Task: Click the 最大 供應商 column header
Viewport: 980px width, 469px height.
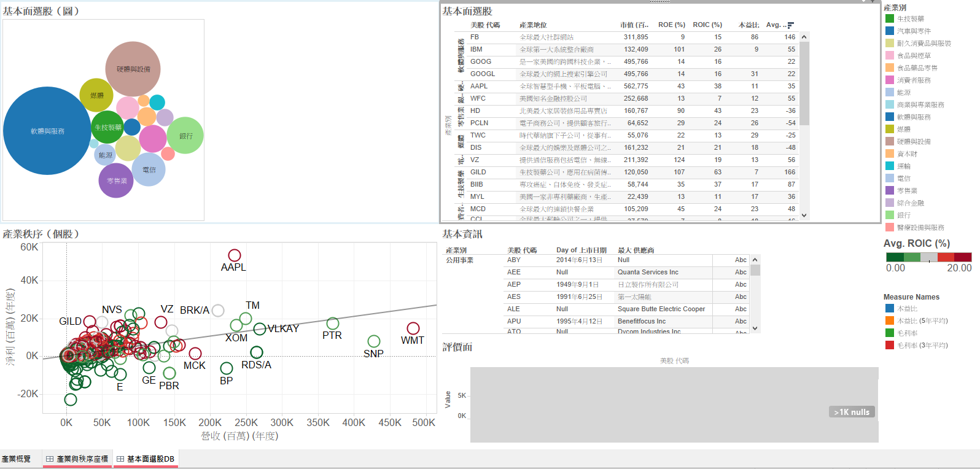Action: [x=636, y=250]
